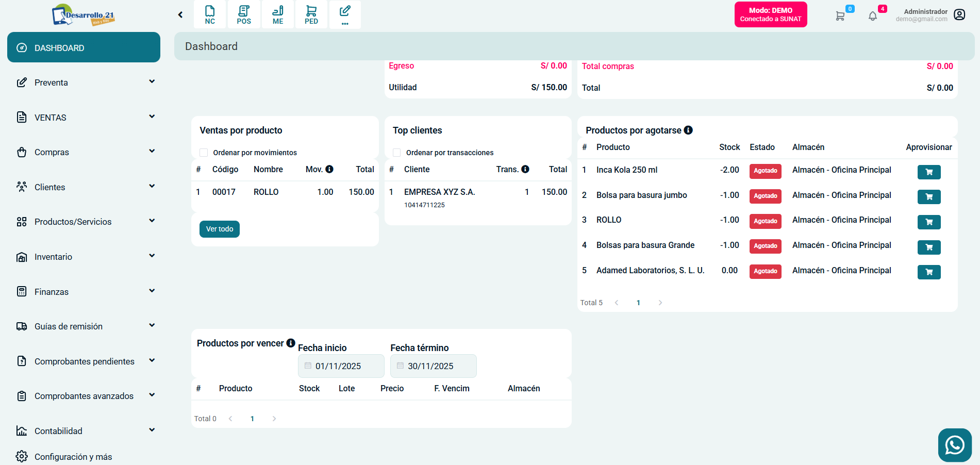
Task: Click the Ver todo button
Action: click(x=220, y=229)
